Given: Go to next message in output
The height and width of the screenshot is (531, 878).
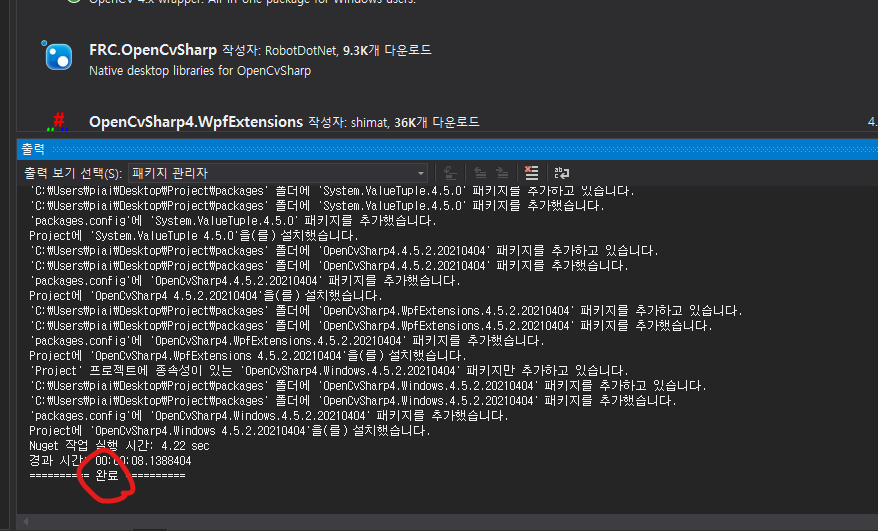Looking at the screenshot, I should coord(502,173).
